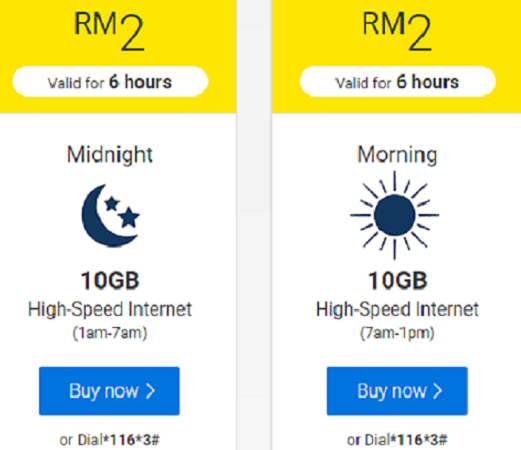Buy the Midnight 10GB plan now

[109, 391]
